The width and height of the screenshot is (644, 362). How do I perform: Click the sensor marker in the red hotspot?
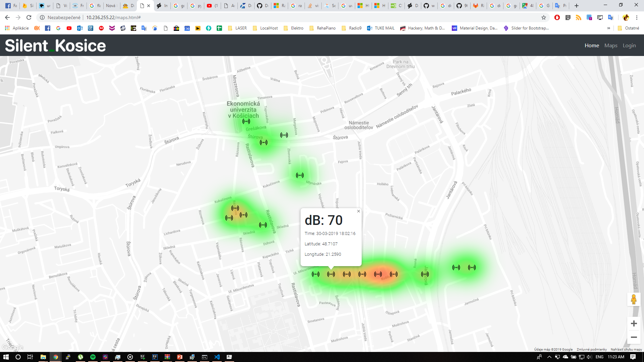378,274
